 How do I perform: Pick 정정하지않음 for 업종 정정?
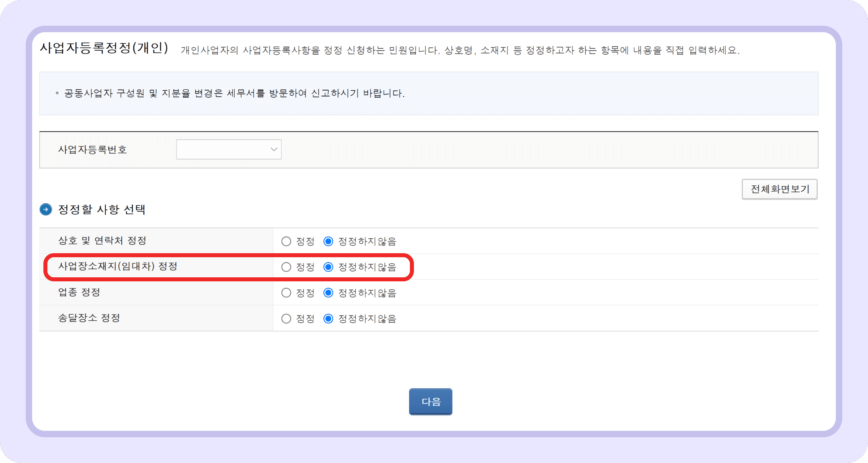[x=328, y=293]
